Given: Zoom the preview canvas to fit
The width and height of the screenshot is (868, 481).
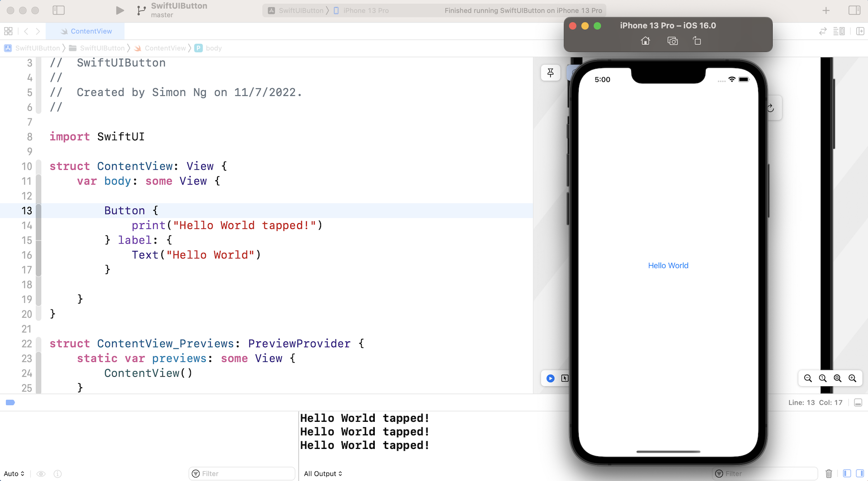Looking at the screenshot, I should point(838,378).
